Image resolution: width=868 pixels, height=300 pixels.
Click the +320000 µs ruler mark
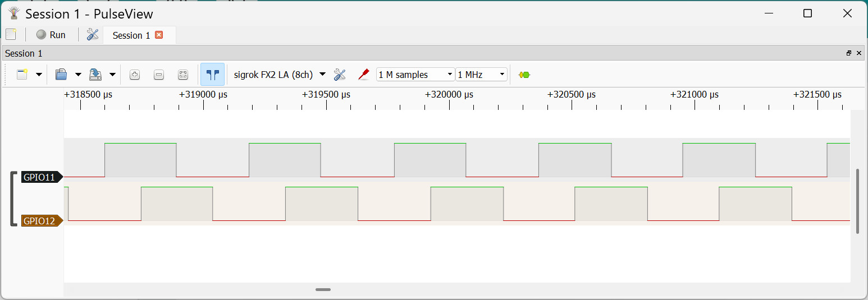click(449, 94)
